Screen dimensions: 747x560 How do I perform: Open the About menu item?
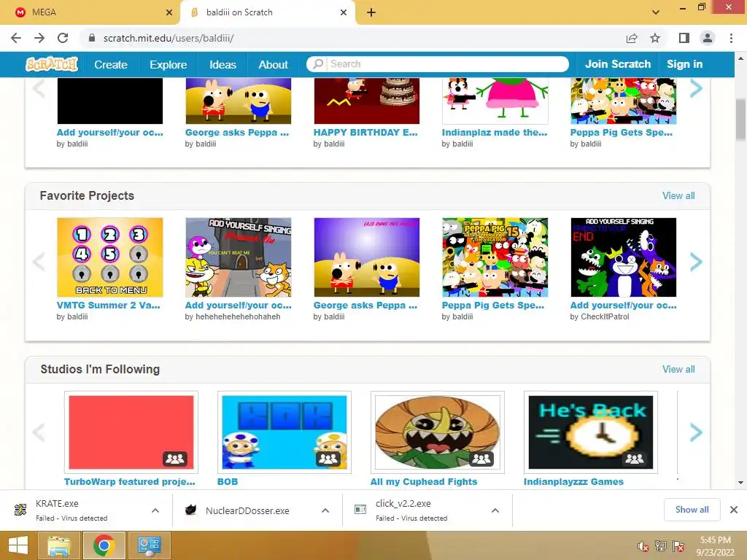tap(273, 64)
